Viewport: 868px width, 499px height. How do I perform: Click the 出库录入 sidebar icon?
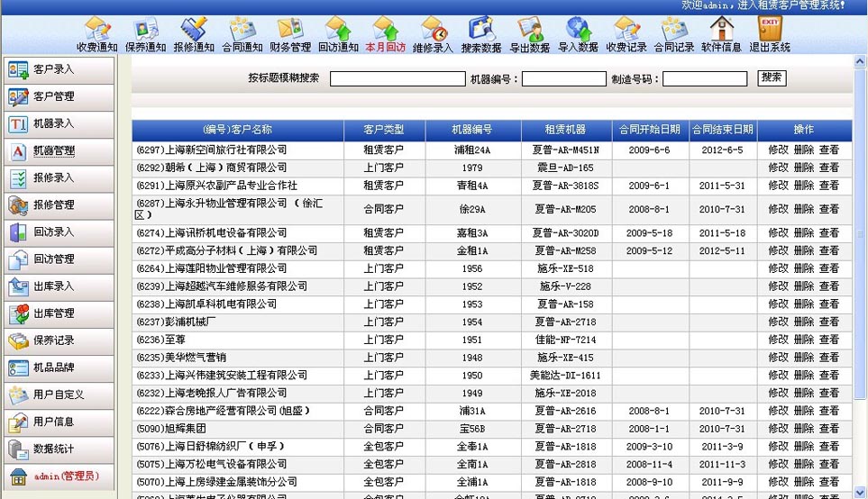(18, 286)
